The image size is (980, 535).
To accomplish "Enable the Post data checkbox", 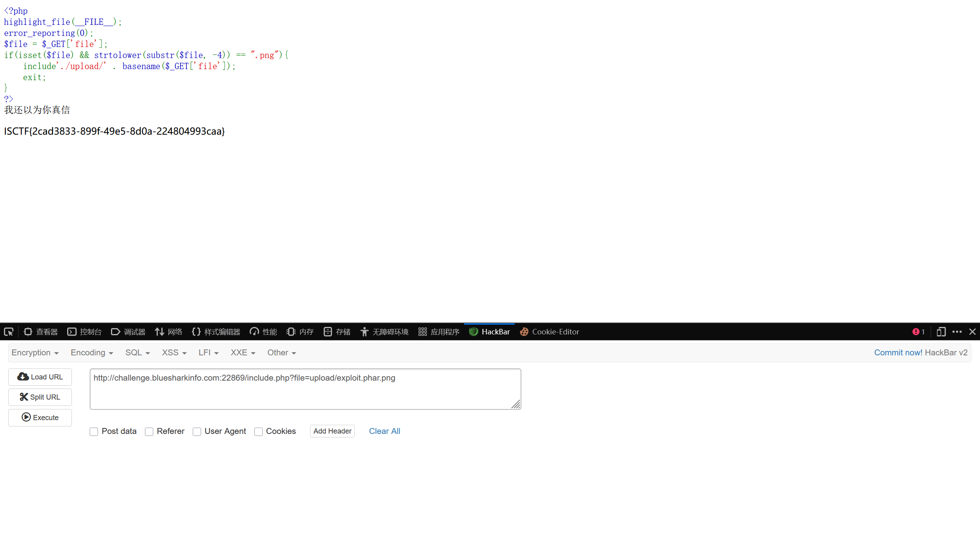I will click(94, 432).
